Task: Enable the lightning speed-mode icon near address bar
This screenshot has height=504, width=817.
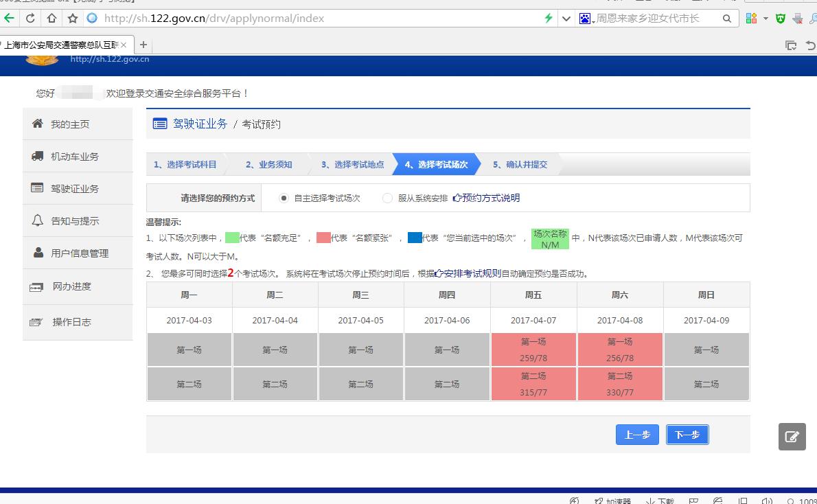Action: click(x=548, y=19)
